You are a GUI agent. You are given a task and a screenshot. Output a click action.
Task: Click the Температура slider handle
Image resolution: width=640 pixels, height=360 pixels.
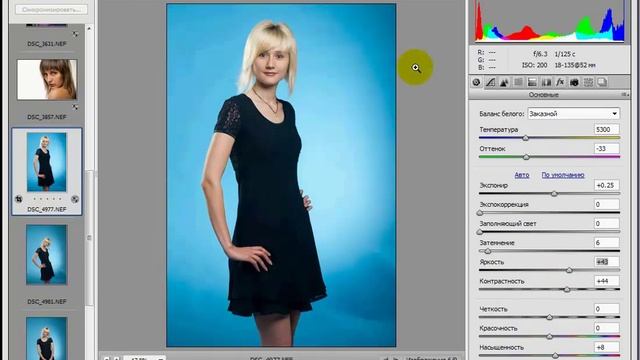click(526, 138)
